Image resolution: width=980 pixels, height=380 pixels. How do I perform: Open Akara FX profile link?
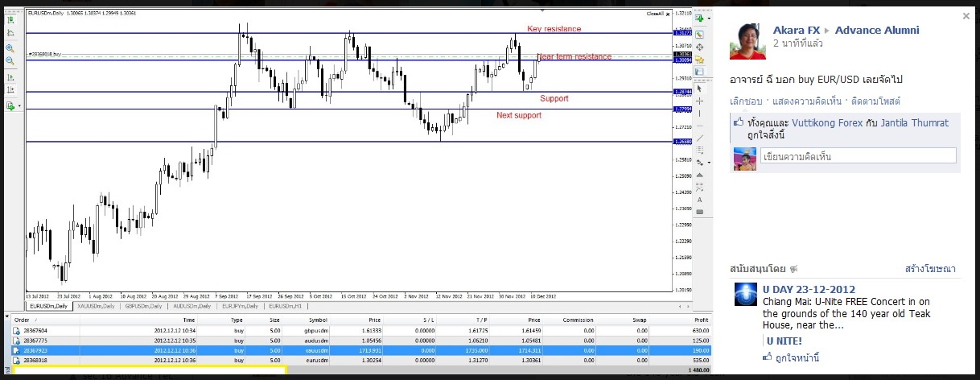point(797,30)
